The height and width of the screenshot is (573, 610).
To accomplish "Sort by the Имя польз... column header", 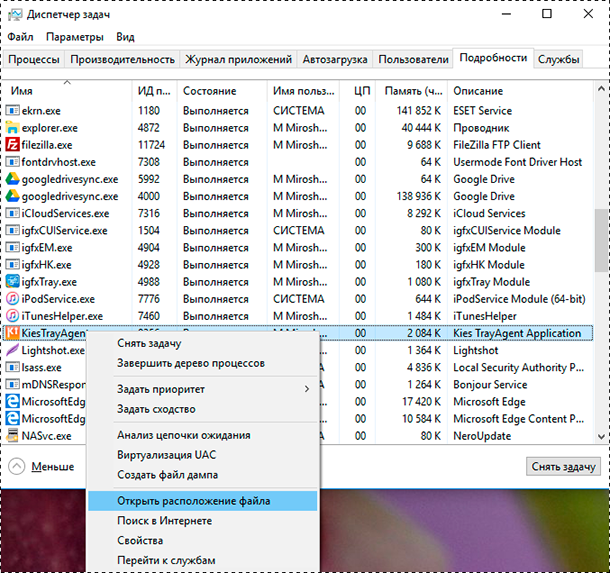I will (x=303, y=91).
